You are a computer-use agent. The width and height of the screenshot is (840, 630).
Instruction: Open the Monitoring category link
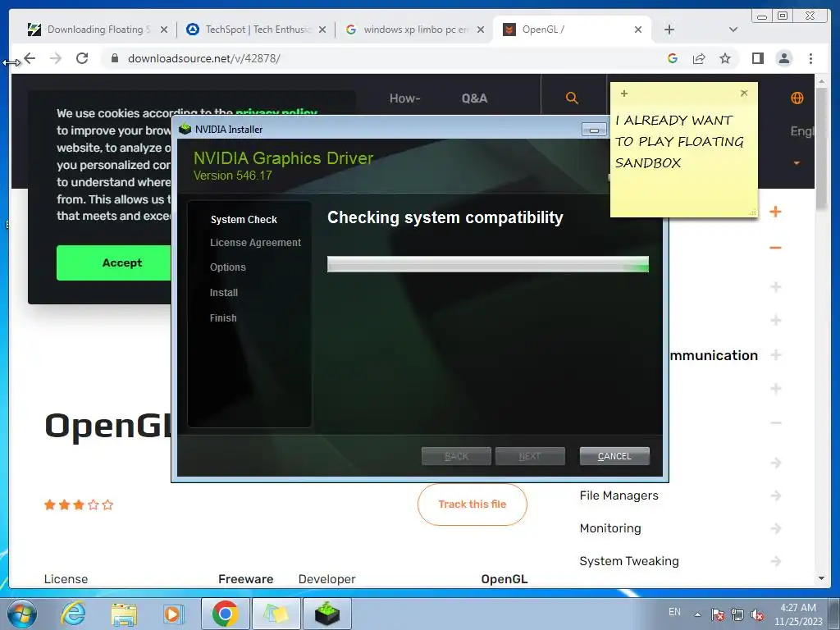(610, 528)
